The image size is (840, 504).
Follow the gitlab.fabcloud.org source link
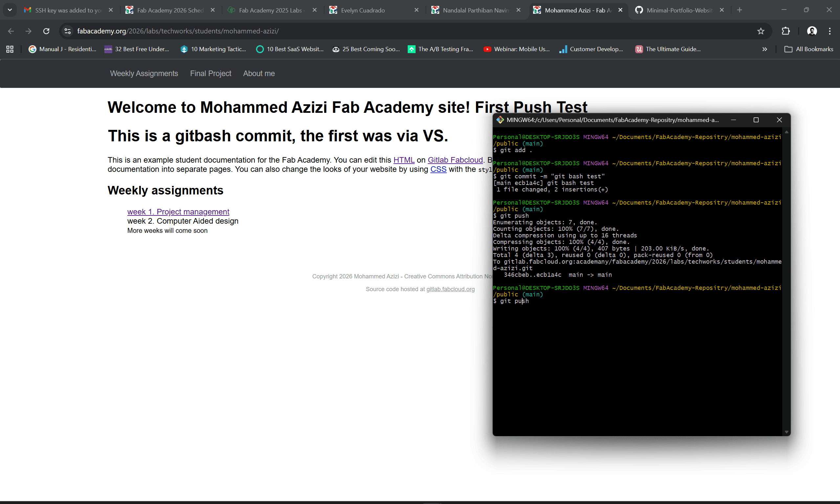[450, 289]
